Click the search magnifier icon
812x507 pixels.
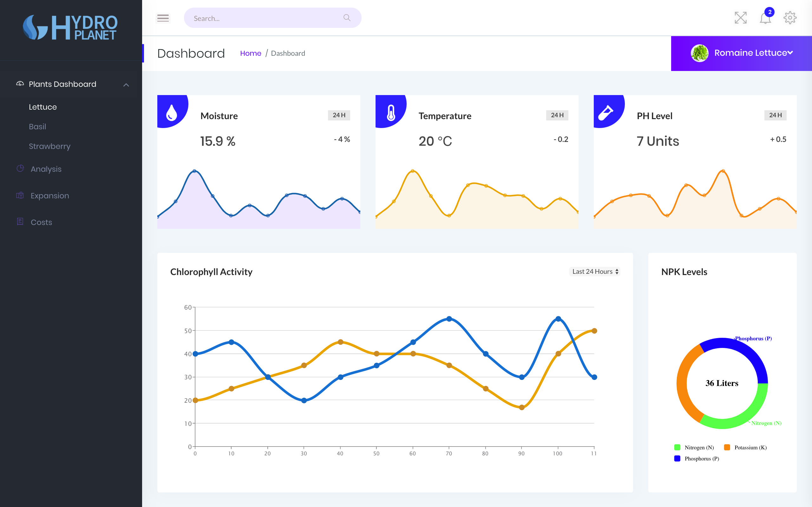point(347,18)
